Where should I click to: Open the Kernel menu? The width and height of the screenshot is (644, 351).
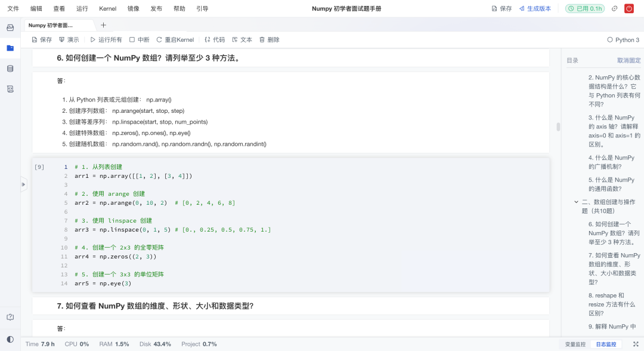pyautogui.click(x=107, y=8)
